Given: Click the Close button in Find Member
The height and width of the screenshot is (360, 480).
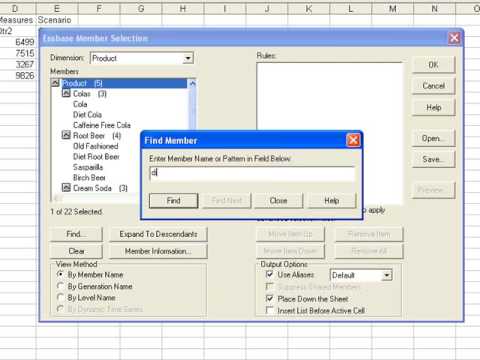Looking at the screenshot, I should click(278, 201).
